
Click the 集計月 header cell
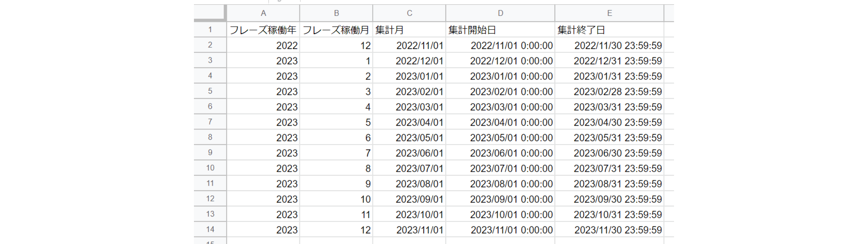(409, 30)
